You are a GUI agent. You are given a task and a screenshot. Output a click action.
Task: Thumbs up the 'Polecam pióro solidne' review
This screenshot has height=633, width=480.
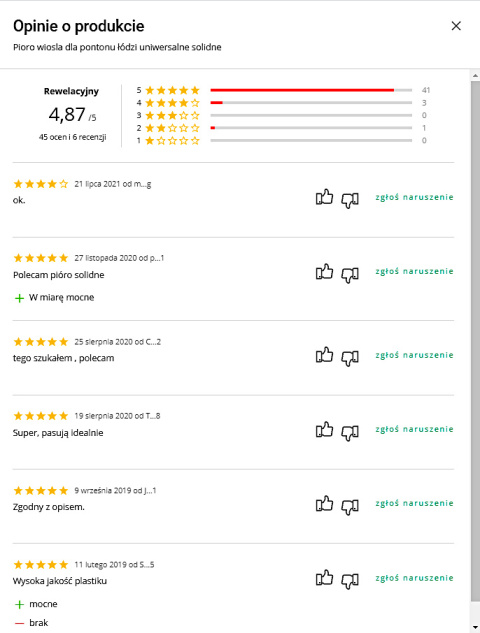coord(325,272)
